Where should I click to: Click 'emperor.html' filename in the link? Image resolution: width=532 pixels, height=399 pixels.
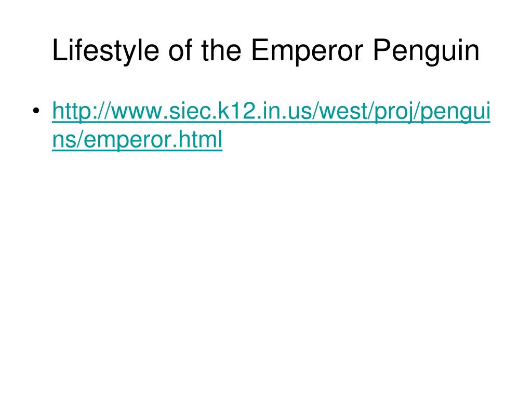coord(153,139)
